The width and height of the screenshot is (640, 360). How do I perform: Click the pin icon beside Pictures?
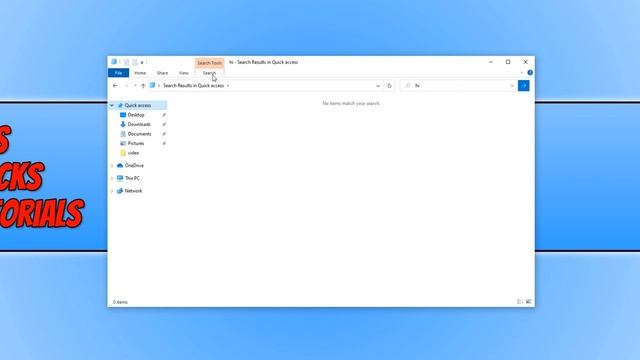coord(164,143)
